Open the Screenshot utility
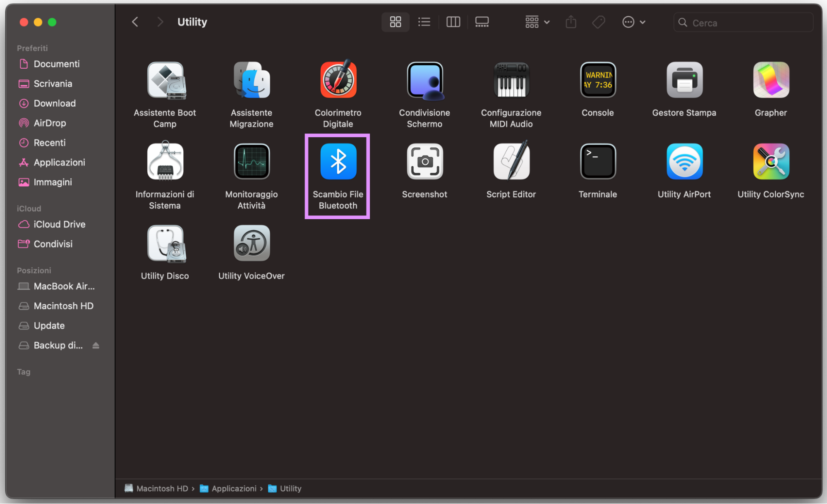The width and height of the screenshot is (827, 504). [424, 161]
